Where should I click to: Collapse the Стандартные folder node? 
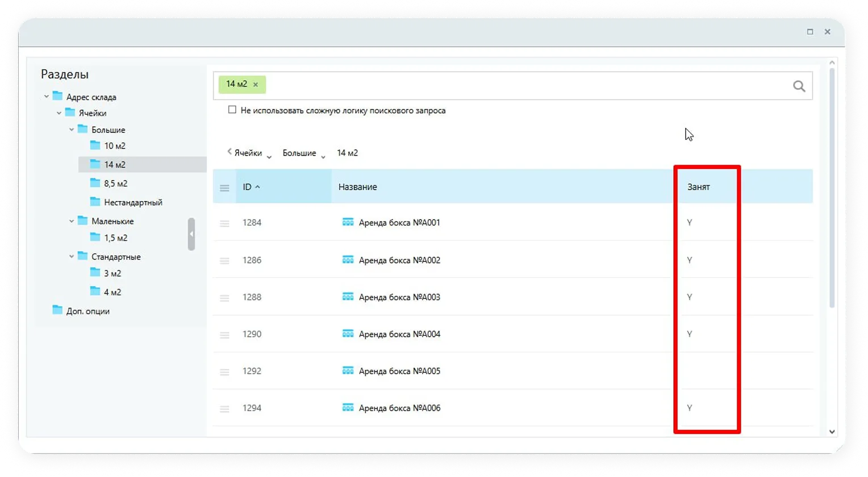[x=72, y=257]
